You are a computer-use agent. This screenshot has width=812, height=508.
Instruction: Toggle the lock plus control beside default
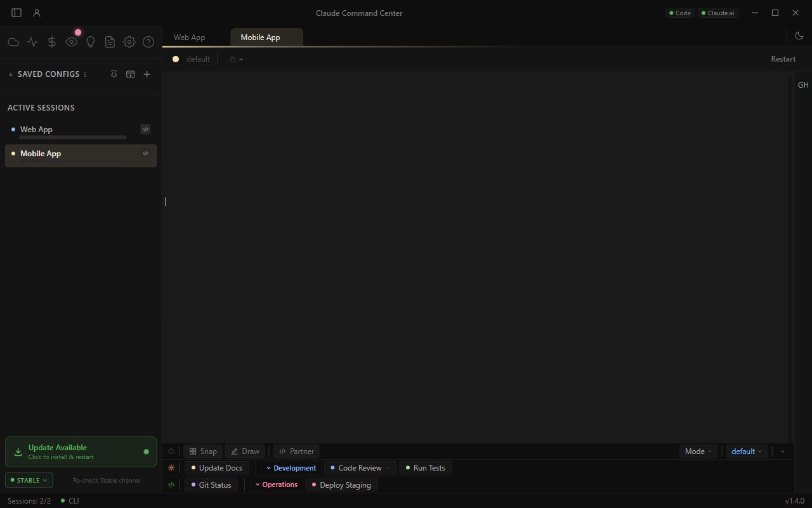click(237, 59)
